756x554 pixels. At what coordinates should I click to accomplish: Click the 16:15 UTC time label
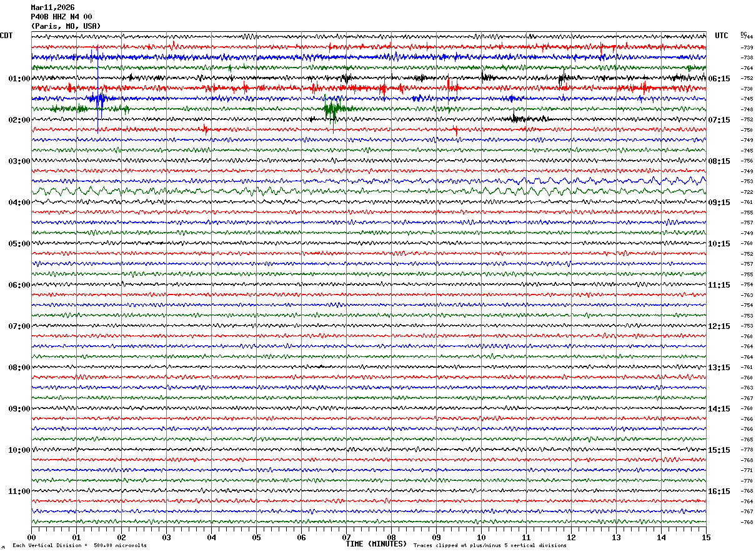click(719, 491)
